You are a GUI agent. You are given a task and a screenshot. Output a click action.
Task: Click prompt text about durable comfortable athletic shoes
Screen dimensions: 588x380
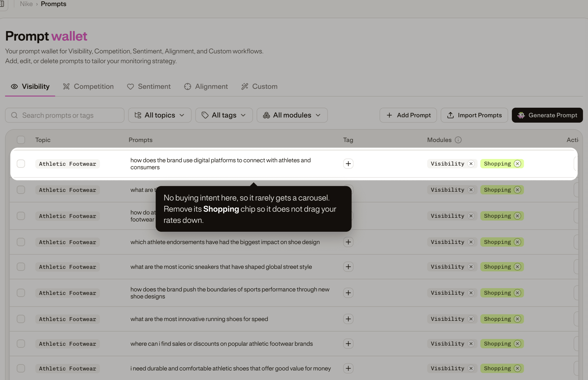[231, 368]
